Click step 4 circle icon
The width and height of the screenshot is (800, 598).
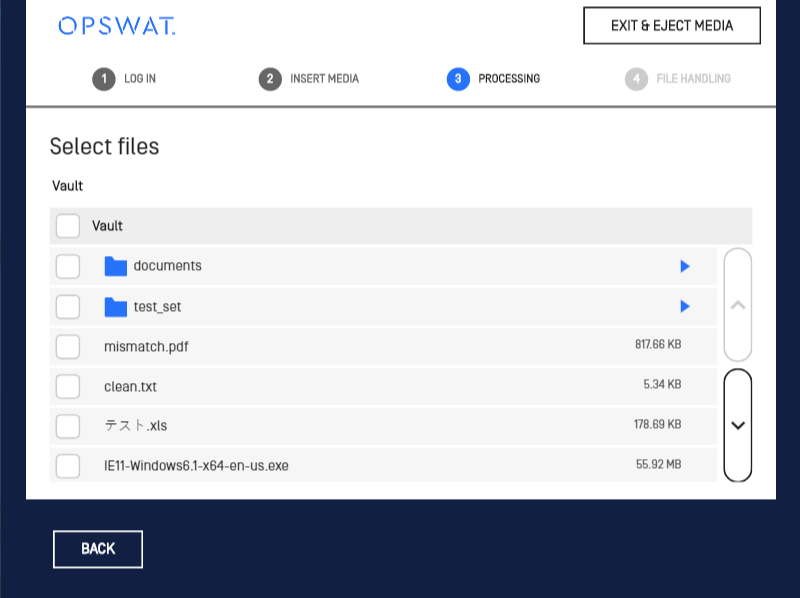tap(636, 79)
